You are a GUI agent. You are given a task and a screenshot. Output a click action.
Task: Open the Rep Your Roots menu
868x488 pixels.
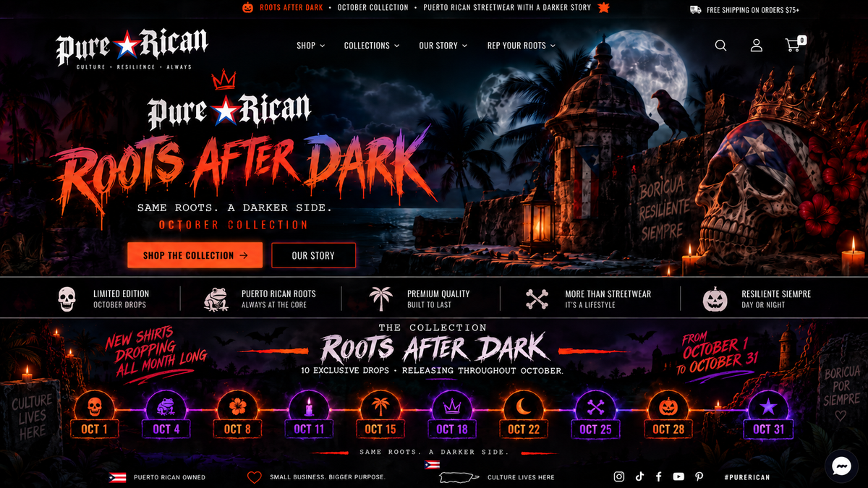[522, 46]
